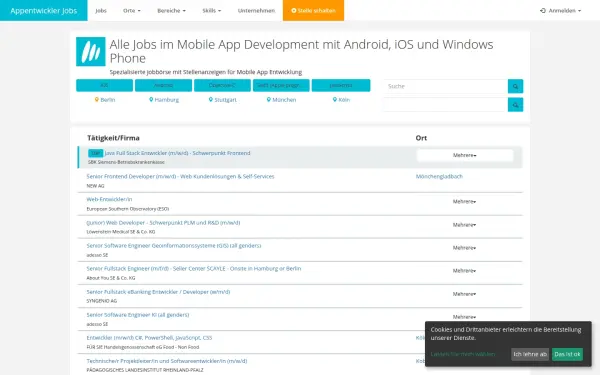Open Java Full Stack Entwickler Schwerpunkt Frontend job

[x=178, y=153]
